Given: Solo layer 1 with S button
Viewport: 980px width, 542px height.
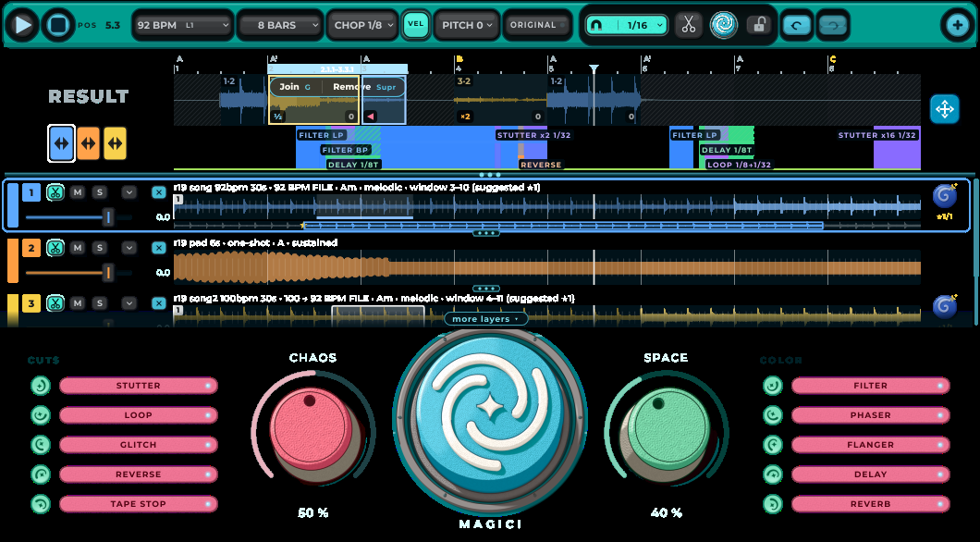Looking at the screenshot, I should click(99, 192).
